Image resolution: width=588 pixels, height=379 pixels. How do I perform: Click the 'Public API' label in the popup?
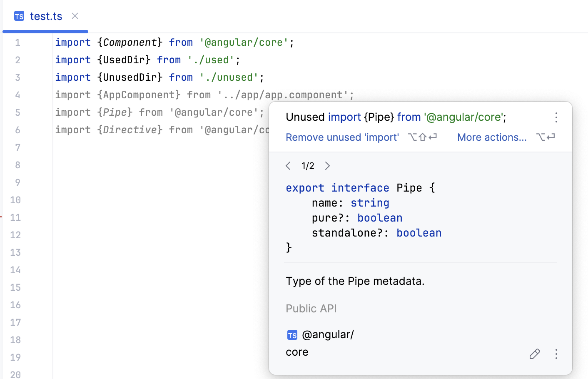click(x=311, y=308)
